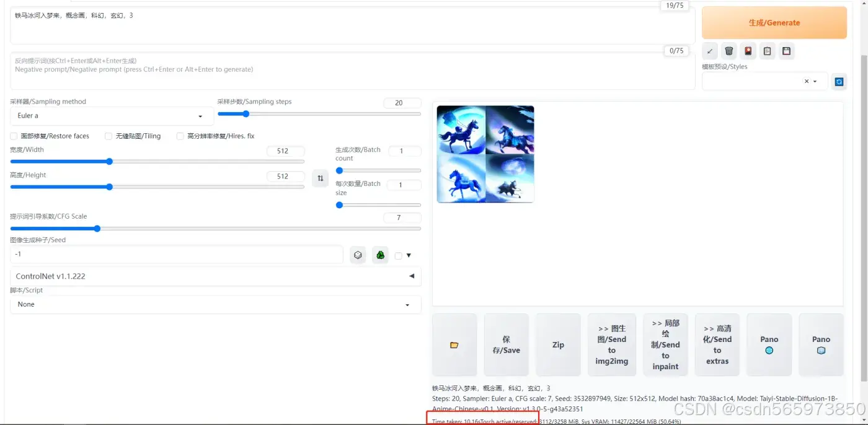Click the Send to extras button
This screenshot has width=868, height=425.
point(717,345)
